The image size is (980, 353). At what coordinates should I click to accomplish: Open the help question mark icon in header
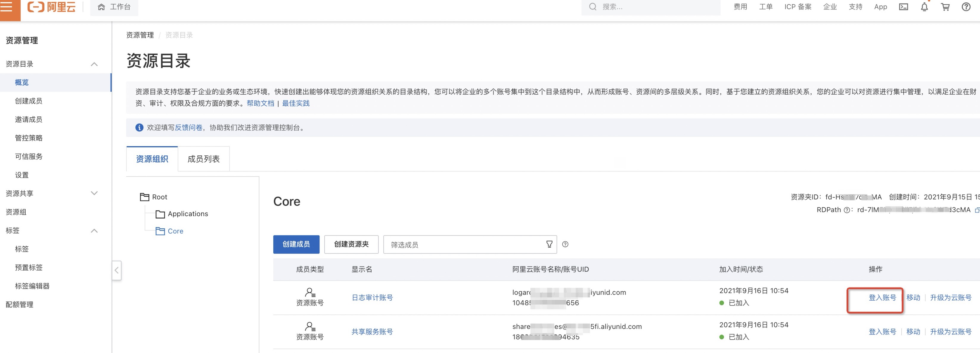tap(966, 7)
